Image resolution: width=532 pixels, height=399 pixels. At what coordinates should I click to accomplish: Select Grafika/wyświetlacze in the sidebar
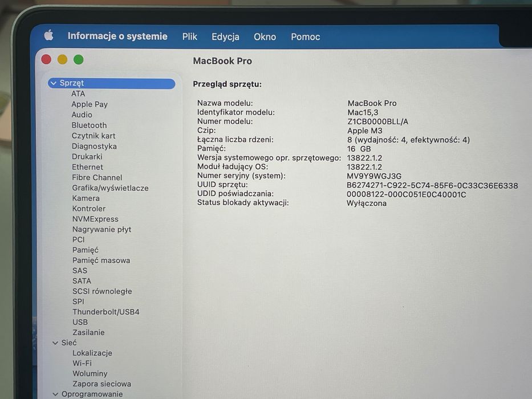110,188
